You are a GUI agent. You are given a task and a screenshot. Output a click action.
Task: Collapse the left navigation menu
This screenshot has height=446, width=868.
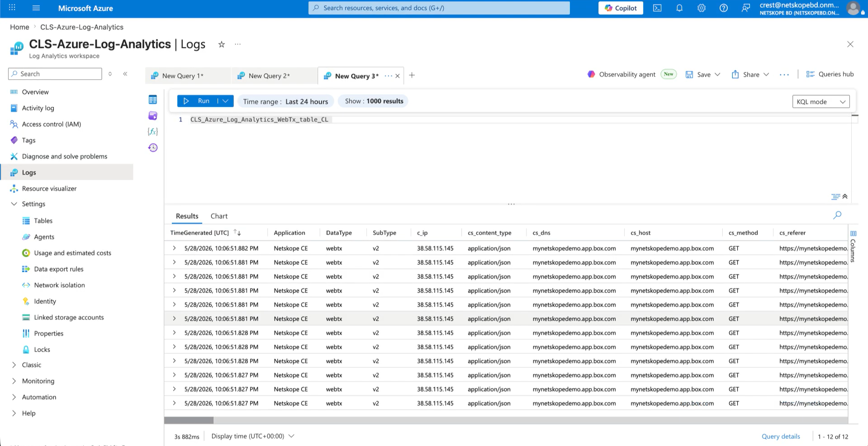125,74
